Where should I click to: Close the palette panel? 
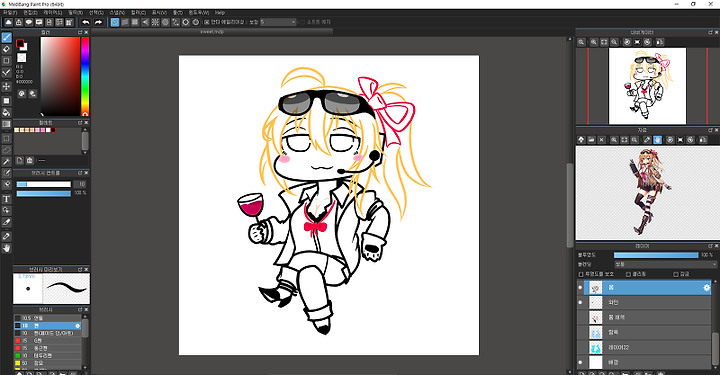tap(86, 123)
